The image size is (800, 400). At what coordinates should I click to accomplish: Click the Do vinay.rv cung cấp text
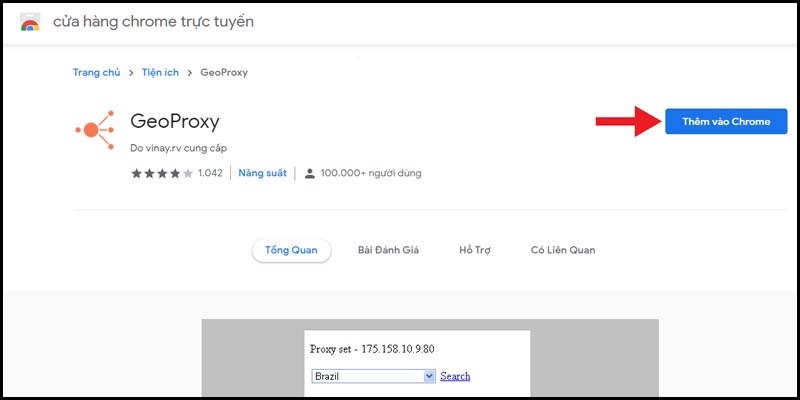tap(179, 148)
